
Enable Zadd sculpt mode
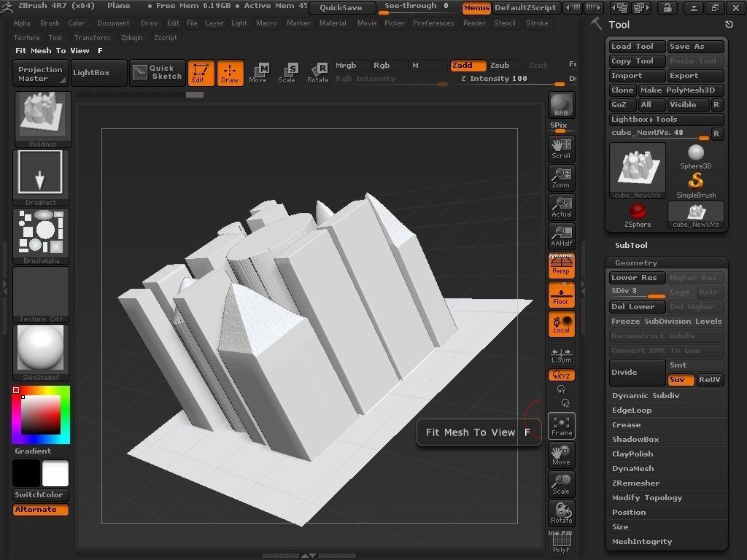pyautogui.click(x=468, y=65)
